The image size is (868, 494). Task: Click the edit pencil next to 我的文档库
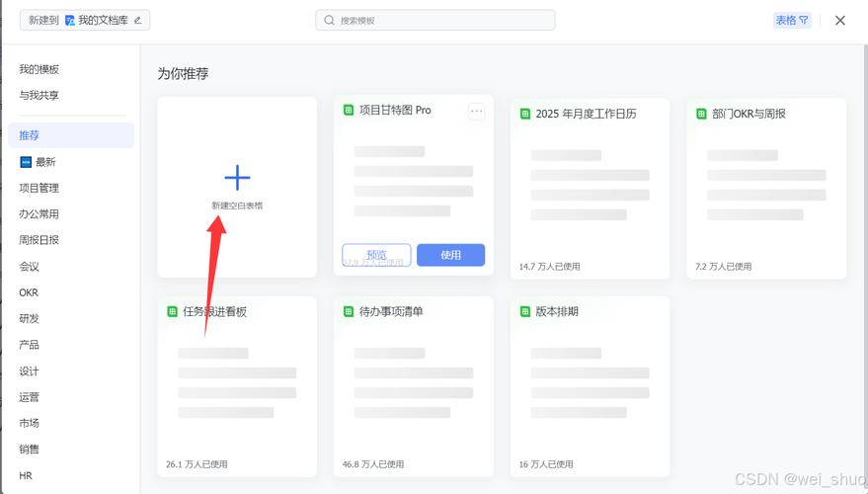138,21
